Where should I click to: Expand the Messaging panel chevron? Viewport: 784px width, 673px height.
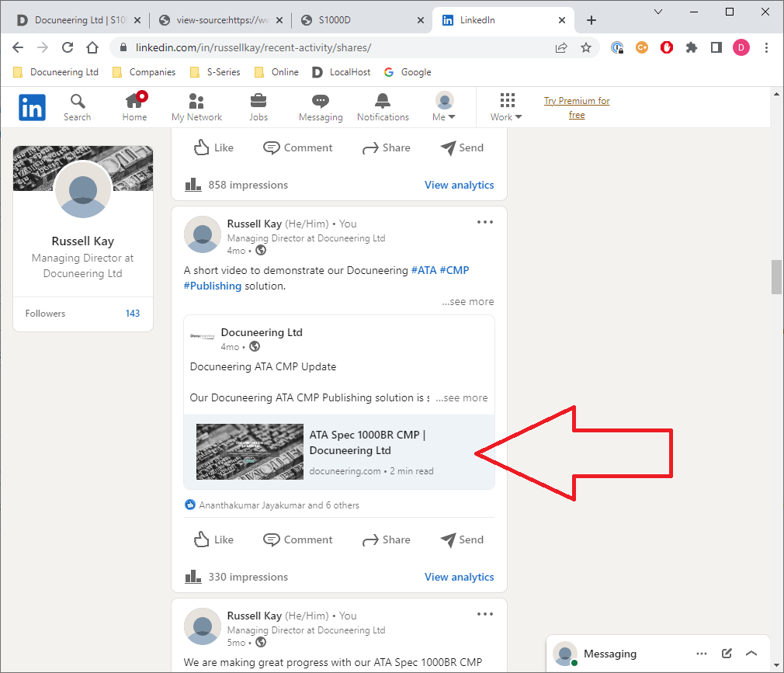(751, 654)
